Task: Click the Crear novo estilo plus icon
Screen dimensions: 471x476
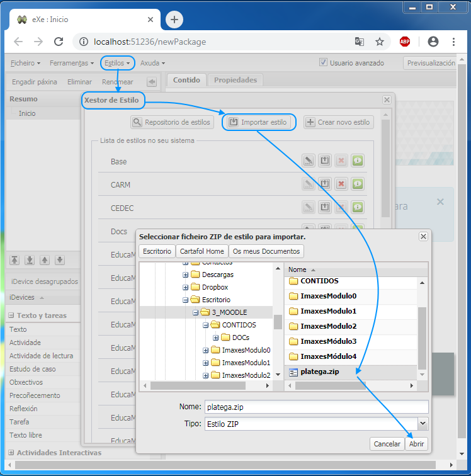Action: [310, 122]
